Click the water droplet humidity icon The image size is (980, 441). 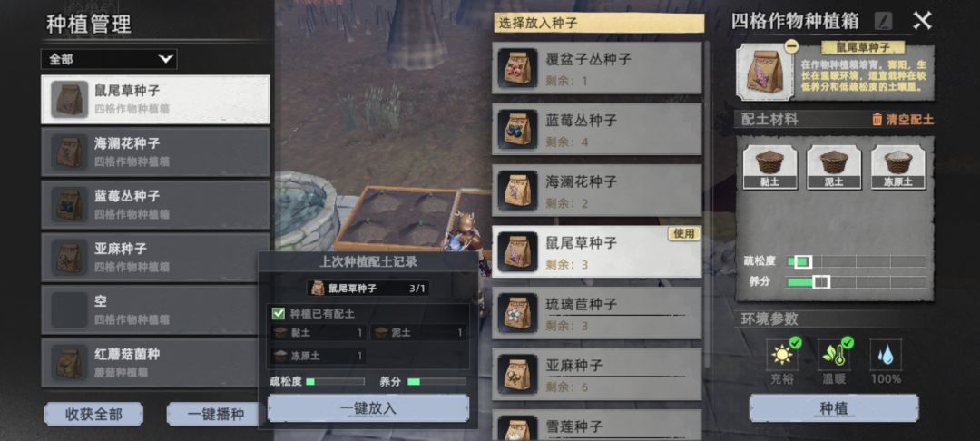(x=886, y=354)
